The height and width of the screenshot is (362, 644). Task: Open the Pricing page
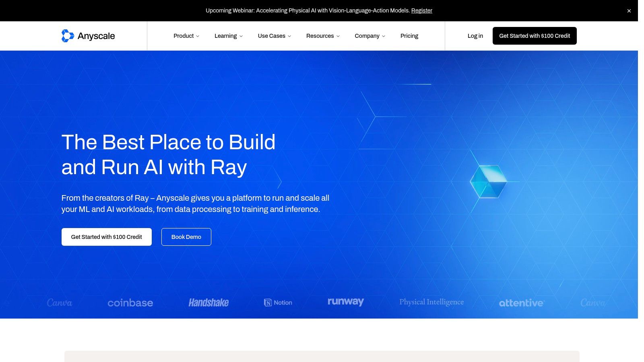pyautogui.click(x=409, y=36)
